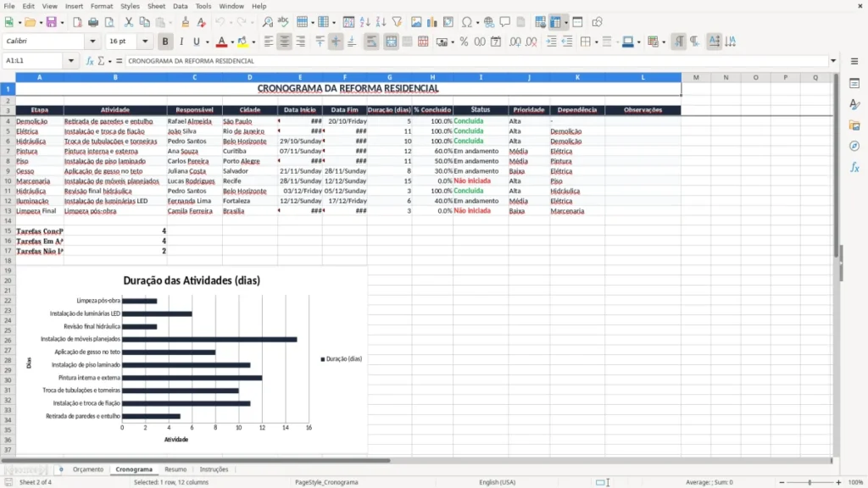
Task: Toggle Merge and Center Cells
Action: pyautogui.click(x=391, y=42)
